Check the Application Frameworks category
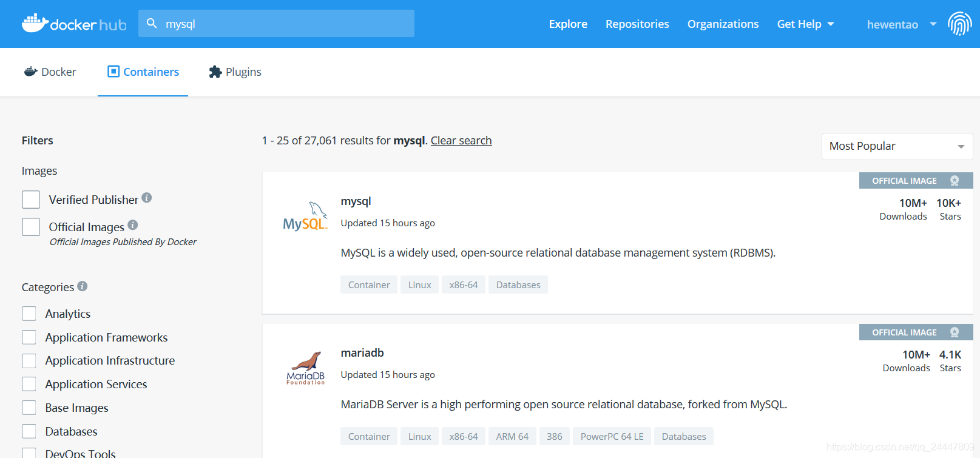This screenshot has height=458, width=980. (29, 337)
